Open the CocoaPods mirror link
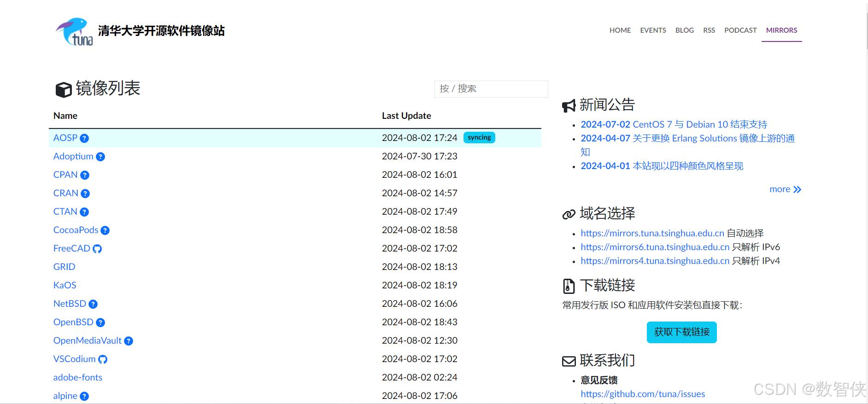 76,230
